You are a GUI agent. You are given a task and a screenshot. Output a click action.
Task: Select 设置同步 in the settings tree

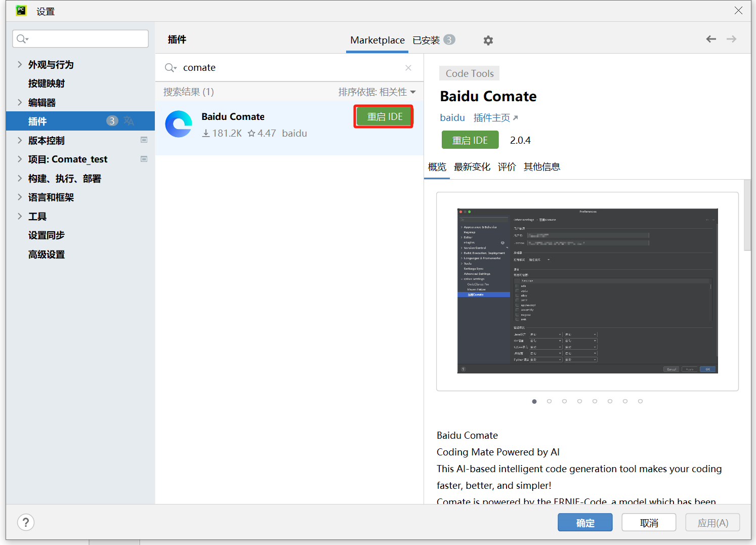(47, 235)
